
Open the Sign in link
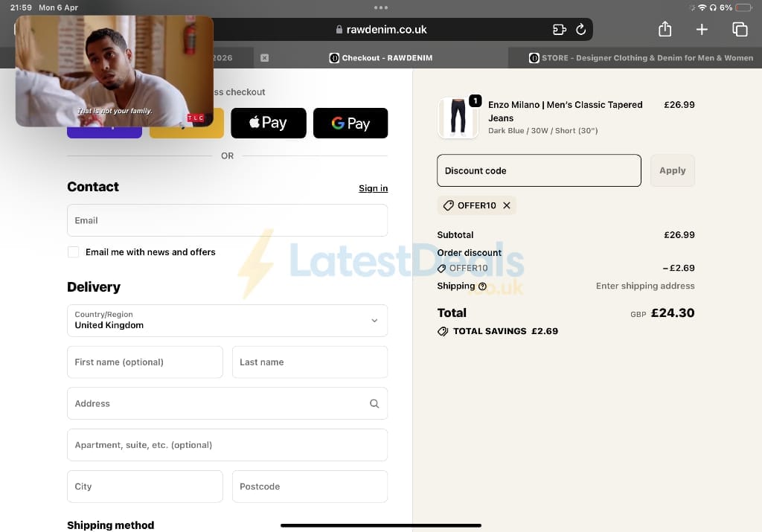coord(374,188)
